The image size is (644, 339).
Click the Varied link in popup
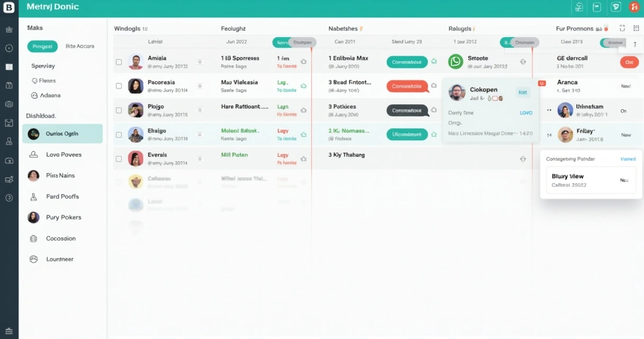[628, 159]
